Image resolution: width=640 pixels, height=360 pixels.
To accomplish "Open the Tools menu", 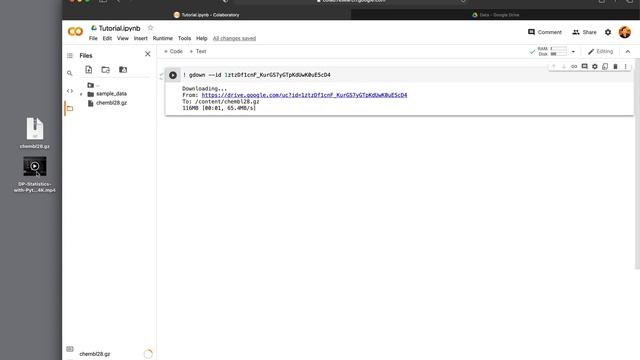I will pyautogui.click(x=184, y=38).
